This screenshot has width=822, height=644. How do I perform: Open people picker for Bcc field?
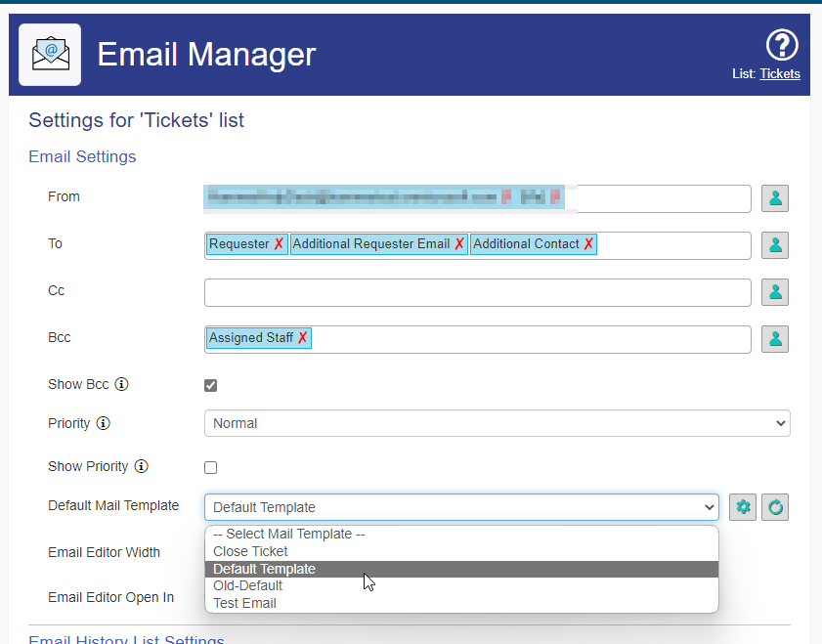coord(775,339)
